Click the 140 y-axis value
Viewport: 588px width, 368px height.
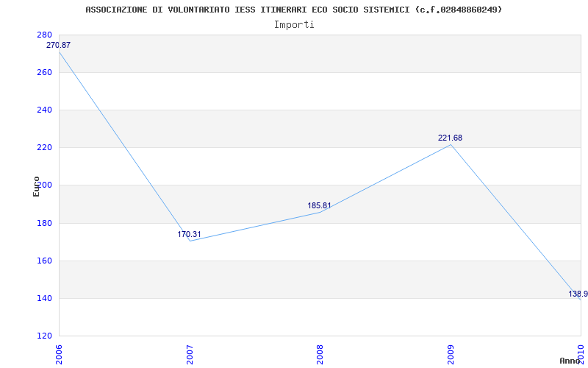click(44, 299)
